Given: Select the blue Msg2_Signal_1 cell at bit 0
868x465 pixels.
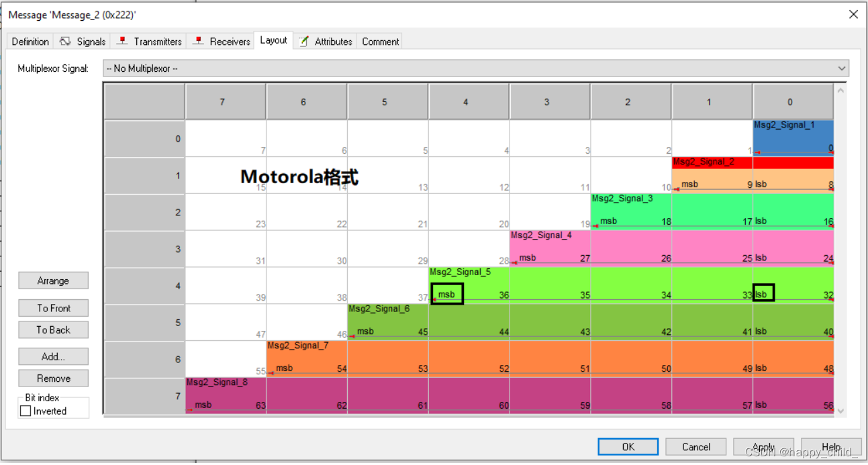Looking at the screenshot, I should pyautogui.click(x=793, y=138).
